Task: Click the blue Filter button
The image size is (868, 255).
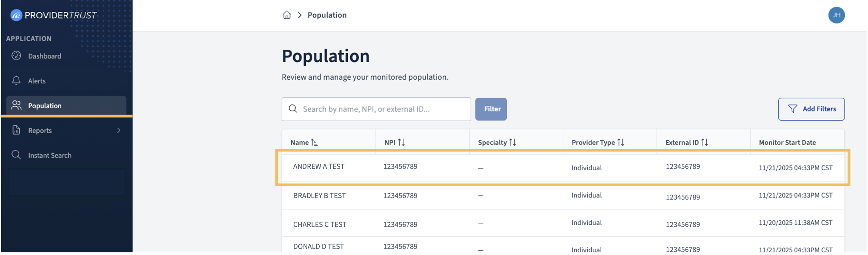Action: (491, 109)
